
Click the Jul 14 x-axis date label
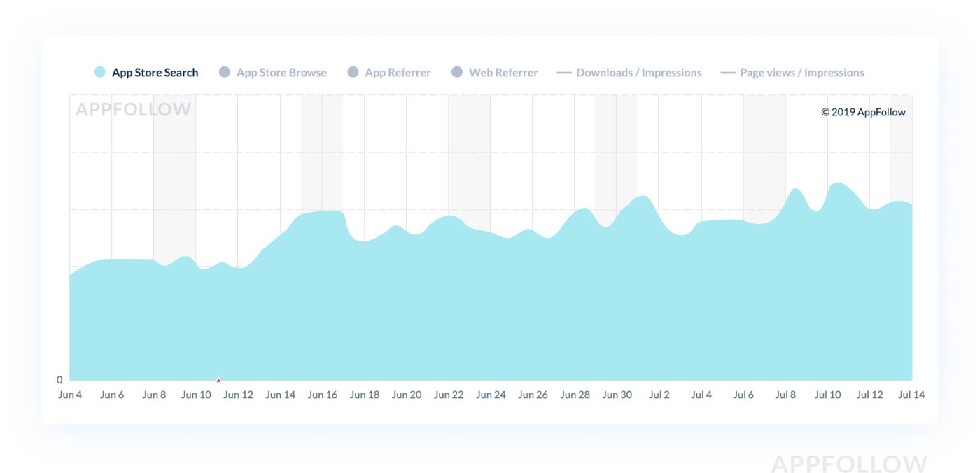pos(911,395)
